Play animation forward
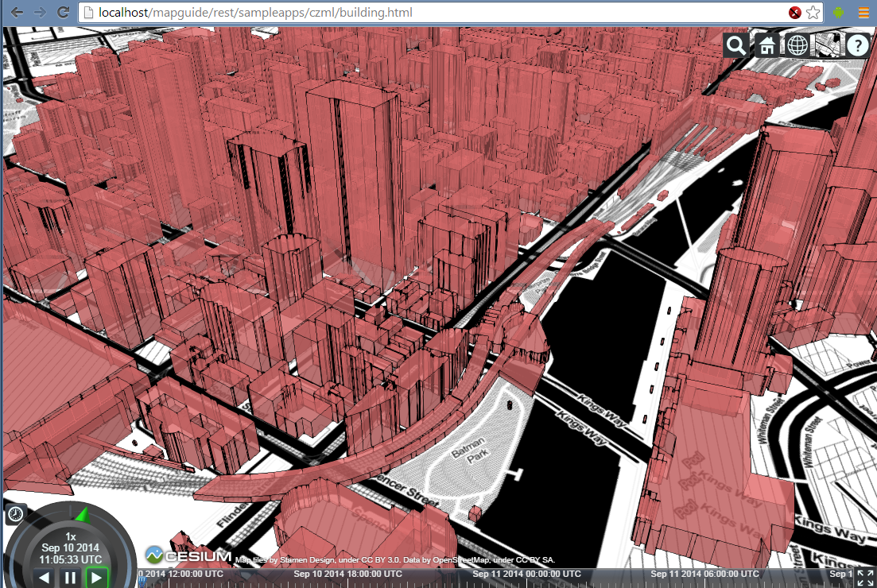The height and width of the screenshot is (588, 877). coord(96,578)
